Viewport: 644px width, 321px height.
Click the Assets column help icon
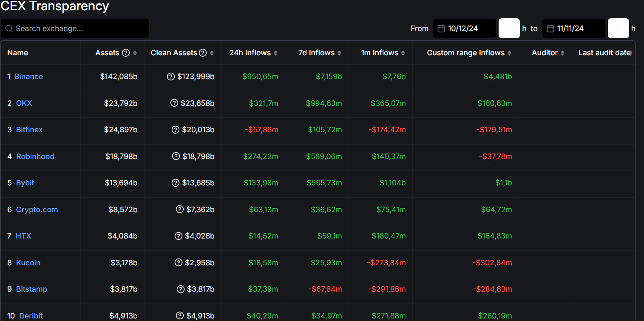(126, 53)
